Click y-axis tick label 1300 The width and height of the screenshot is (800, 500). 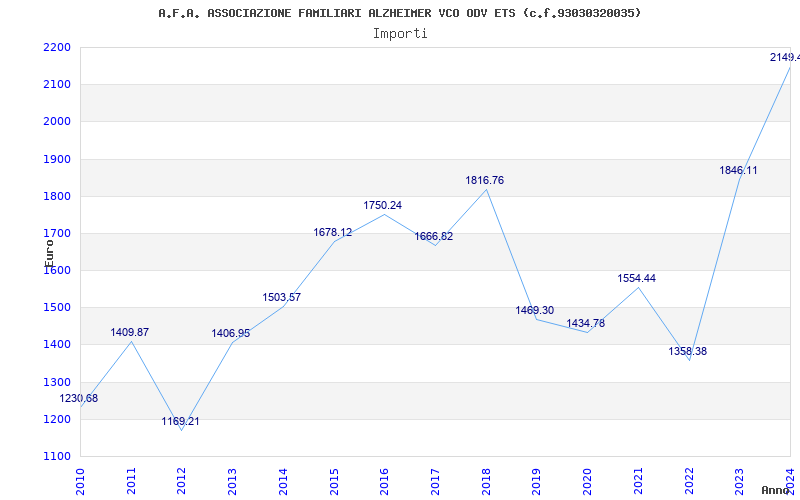point(57,382)
